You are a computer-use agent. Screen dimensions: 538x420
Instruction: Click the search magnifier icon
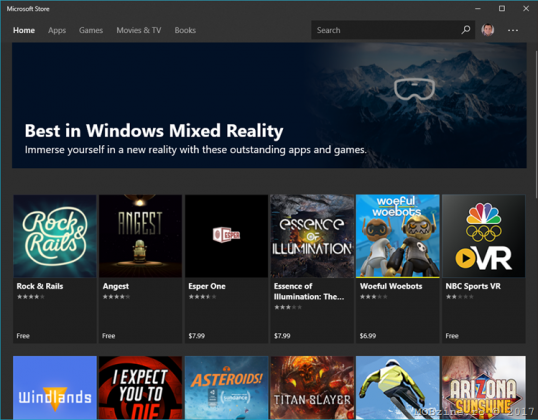(466, 30)
